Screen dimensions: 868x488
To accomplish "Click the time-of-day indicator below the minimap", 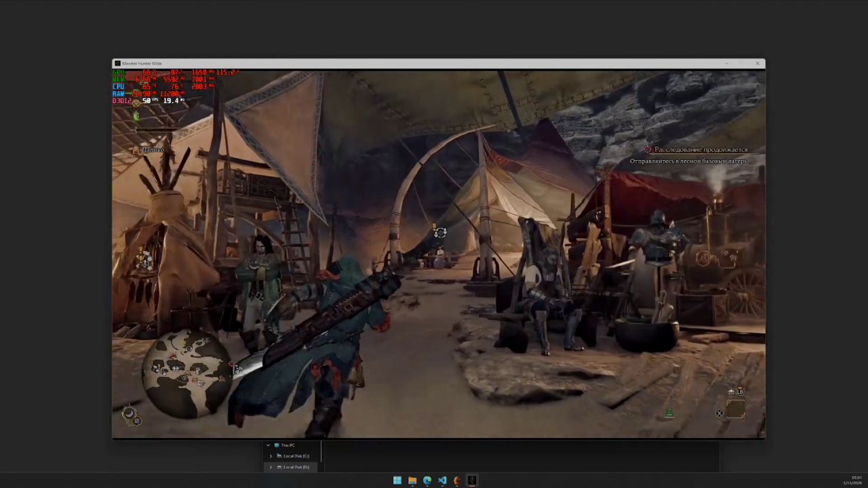I will (129, 413).
